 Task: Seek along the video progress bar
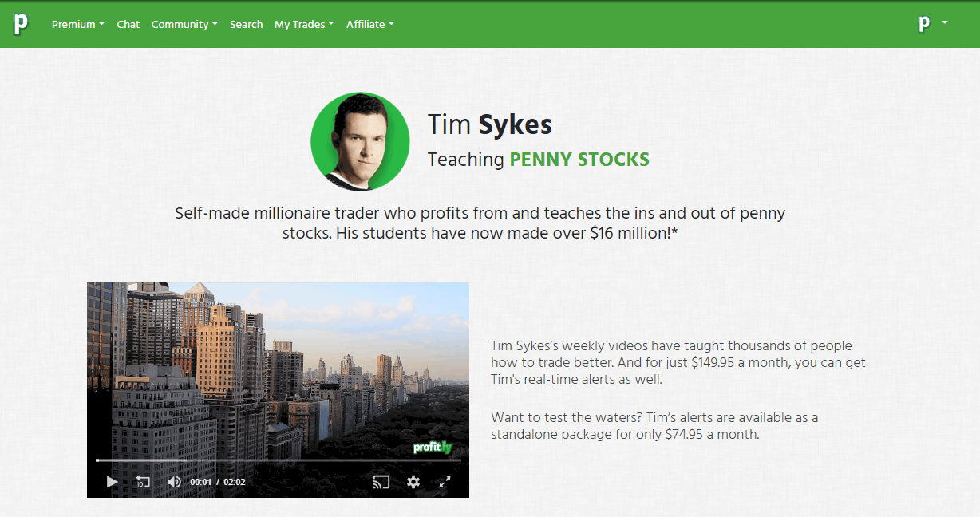tap(278, 460)
